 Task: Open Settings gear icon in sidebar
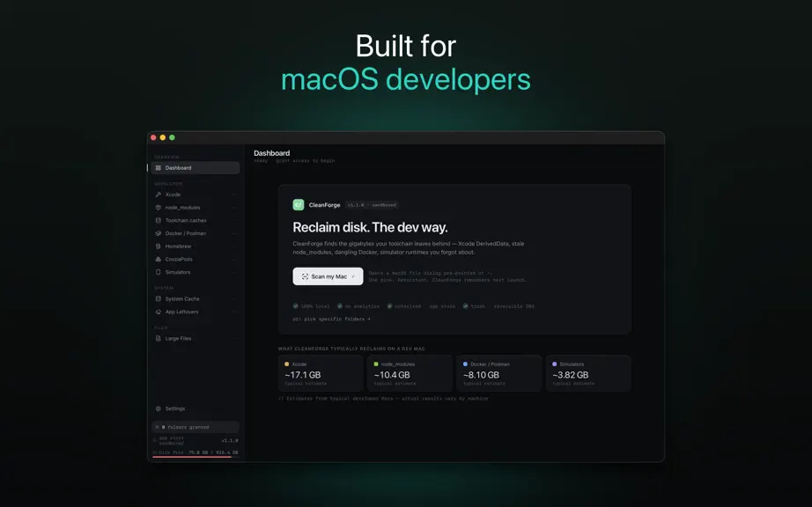[159, 408]
